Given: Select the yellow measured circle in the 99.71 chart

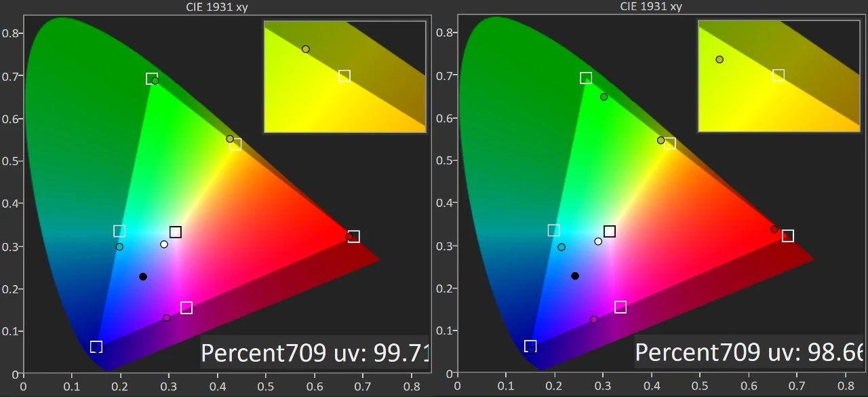Looking at the screenshot, I should [230, 139].
